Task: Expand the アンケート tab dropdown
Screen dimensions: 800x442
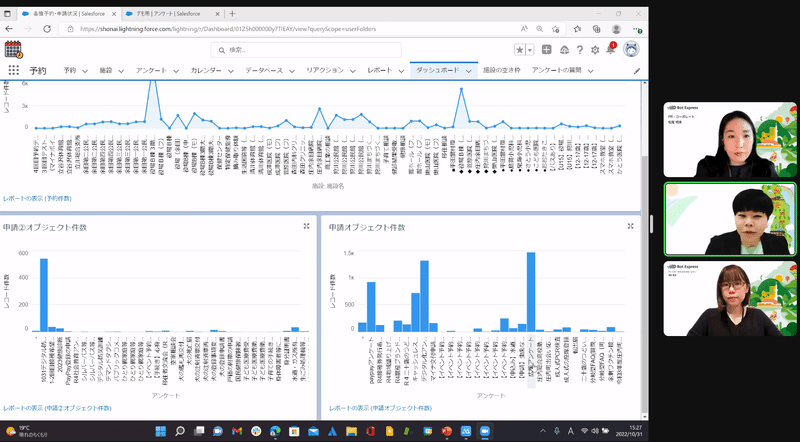Action: pos(176,71)
